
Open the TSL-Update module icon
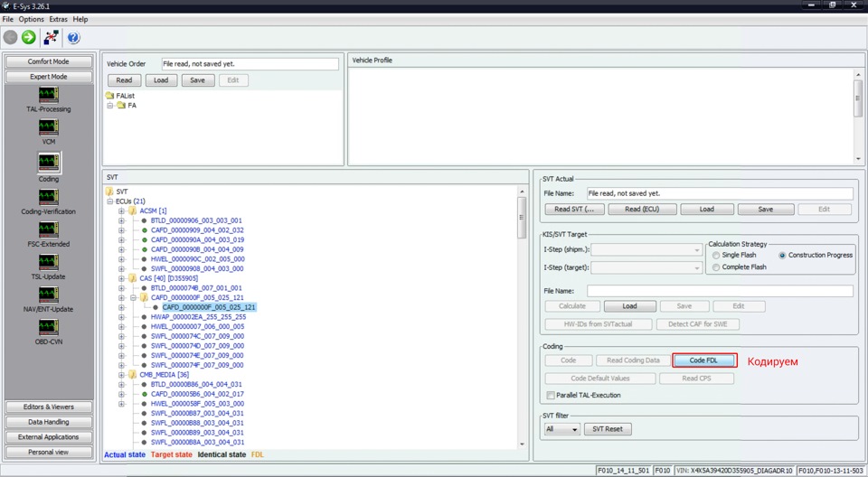coord(49,262)
